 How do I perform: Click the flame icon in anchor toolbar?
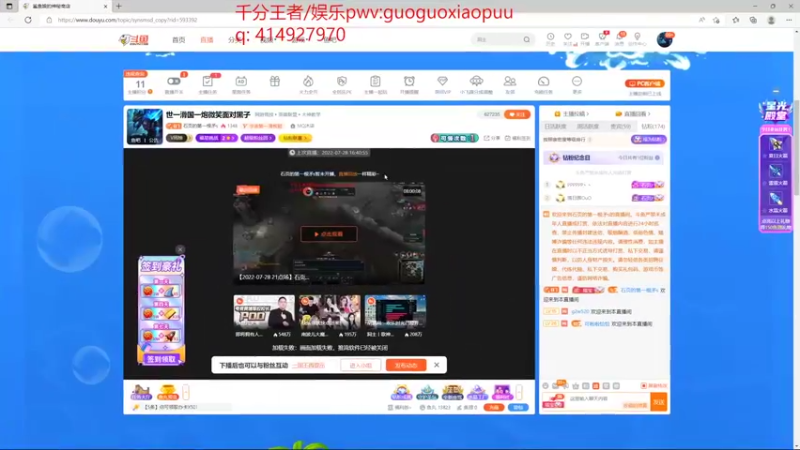click(308, 81)
